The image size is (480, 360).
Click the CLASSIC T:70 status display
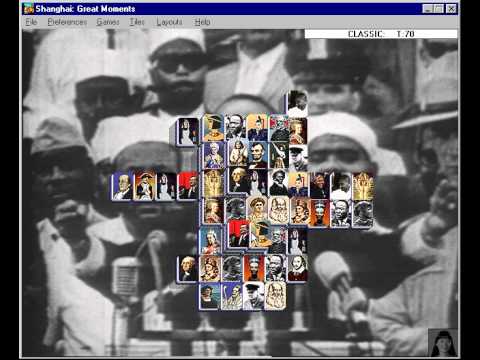[381, 34]
